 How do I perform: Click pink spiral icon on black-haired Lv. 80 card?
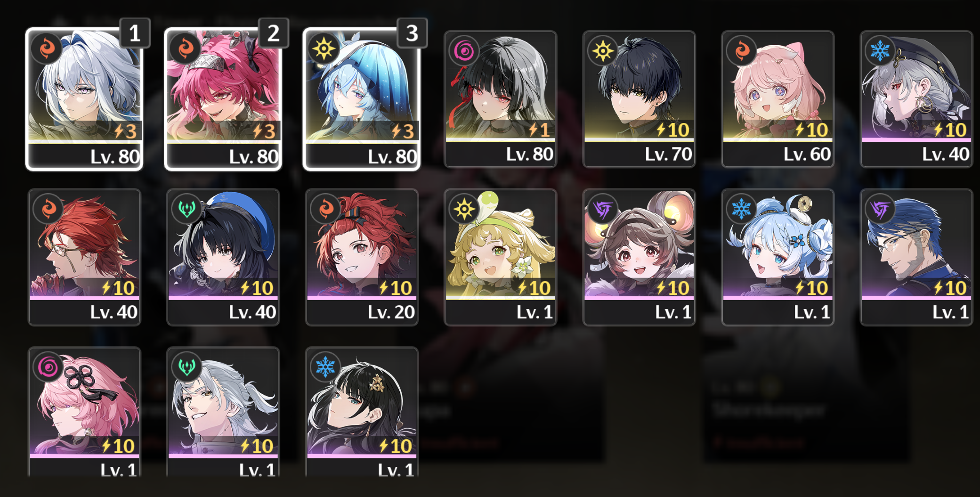[464, 51]
